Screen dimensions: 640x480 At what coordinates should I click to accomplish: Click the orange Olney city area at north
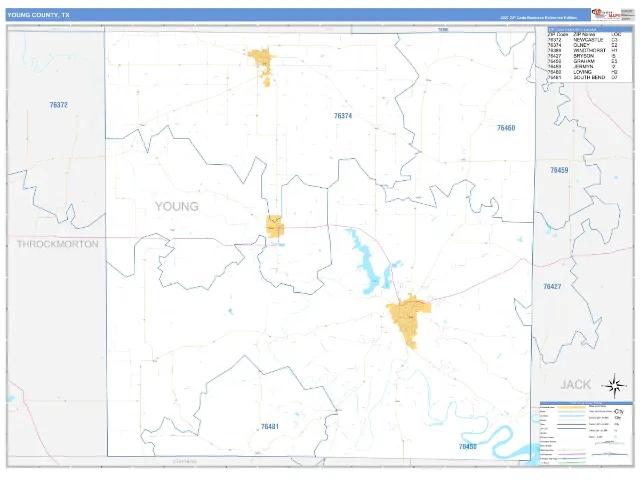coord(261,61)
